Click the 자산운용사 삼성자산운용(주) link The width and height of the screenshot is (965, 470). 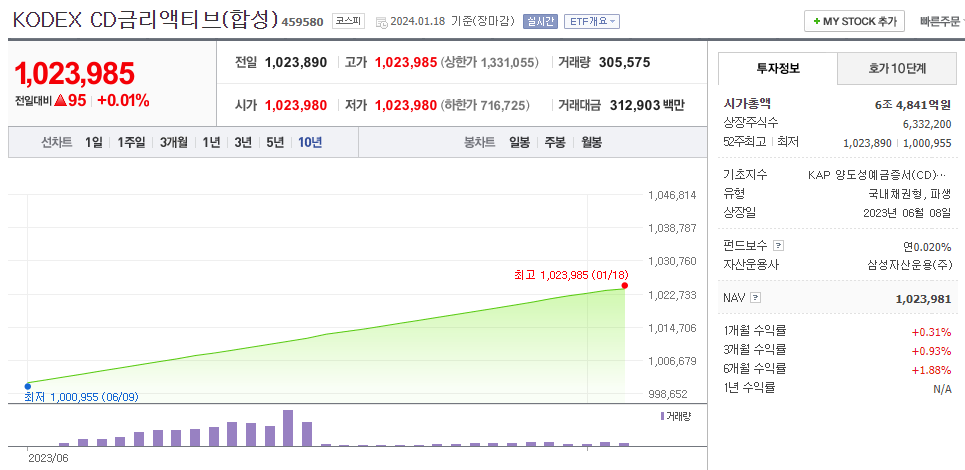tap(909, 266)
